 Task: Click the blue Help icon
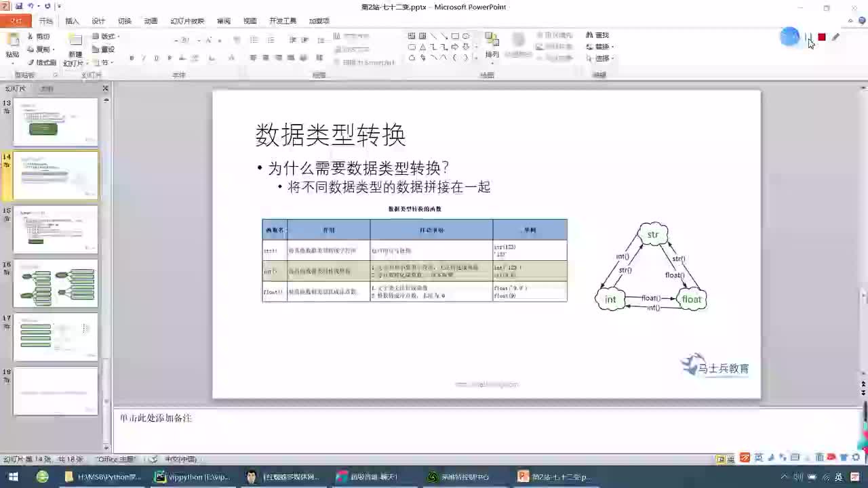pyautogui.click(x=863, y=21)
